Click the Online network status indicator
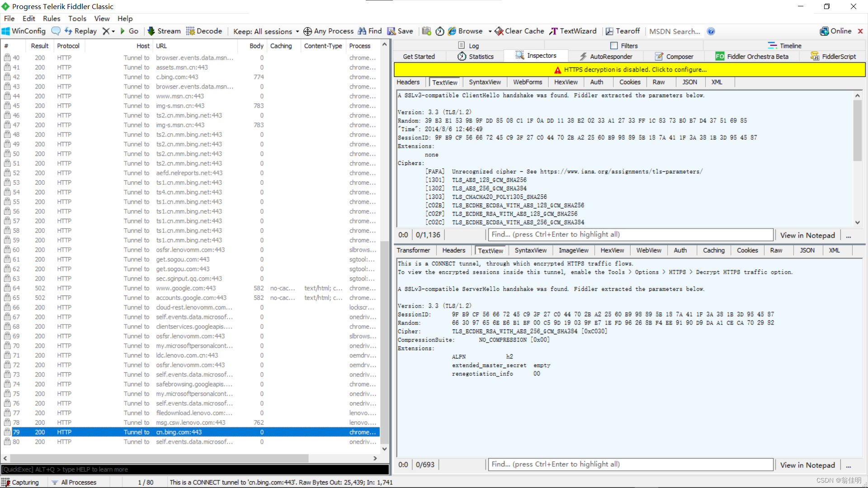Viewport: 868px width, 488px height. 835,31
